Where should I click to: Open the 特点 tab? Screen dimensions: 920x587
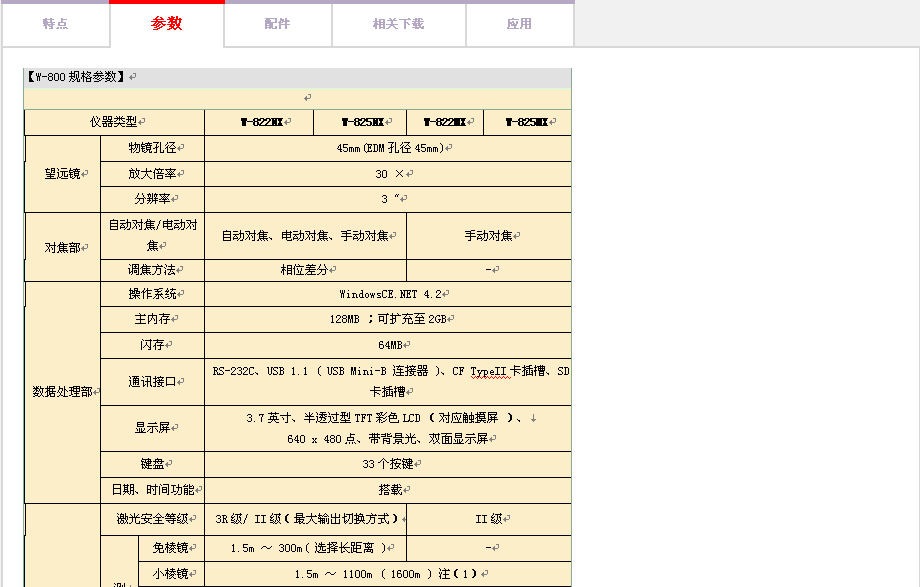tap(55, 24)
